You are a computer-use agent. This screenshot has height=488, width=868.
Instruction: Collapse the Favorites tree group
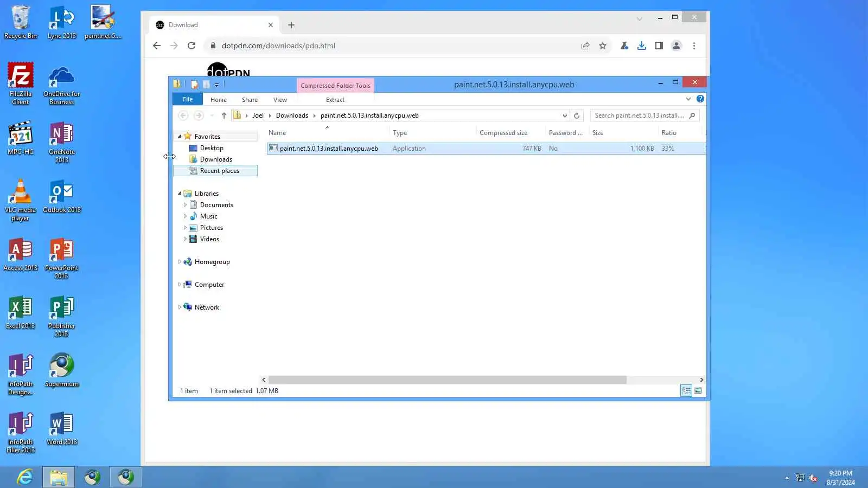[180, 136]
